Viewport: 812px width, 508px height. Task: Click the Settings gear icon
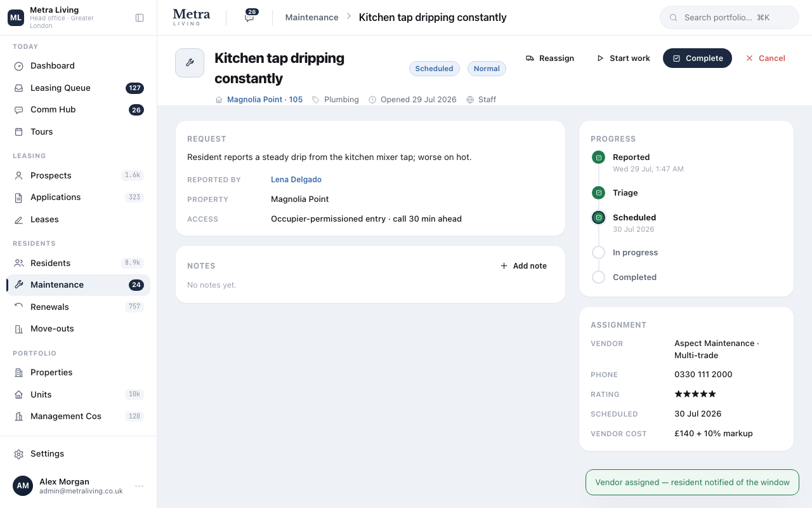pyautogui.click(x=18, y=454)
